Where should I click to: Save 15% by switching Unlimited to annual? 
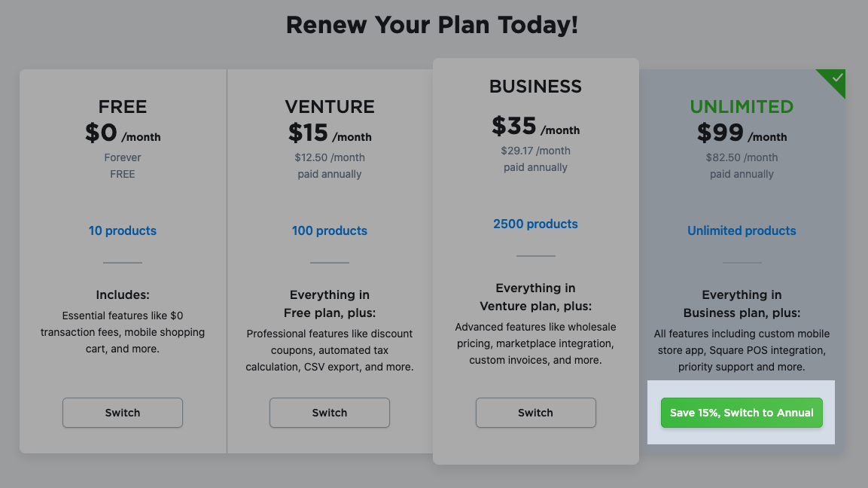pyautogui.click(x=742, y=413)
